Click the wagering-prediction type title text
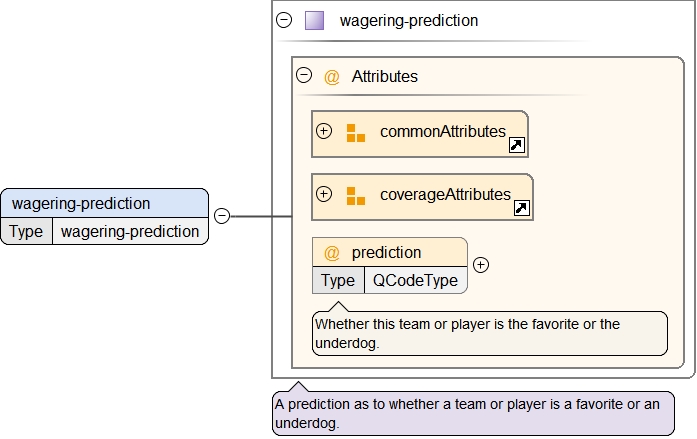 click(409, 20)
